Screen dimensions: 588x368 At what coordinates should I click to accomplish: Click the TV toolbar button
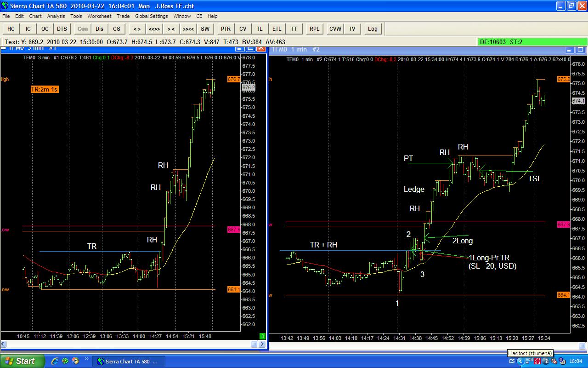tap(352, 29)
